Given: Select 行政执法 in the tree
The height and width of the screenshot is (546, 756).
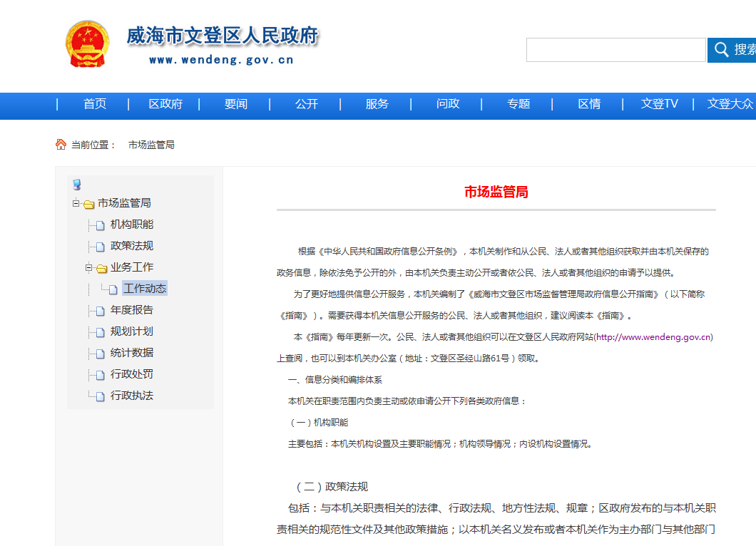Looking at the screenshot, I should coord(132,396).
